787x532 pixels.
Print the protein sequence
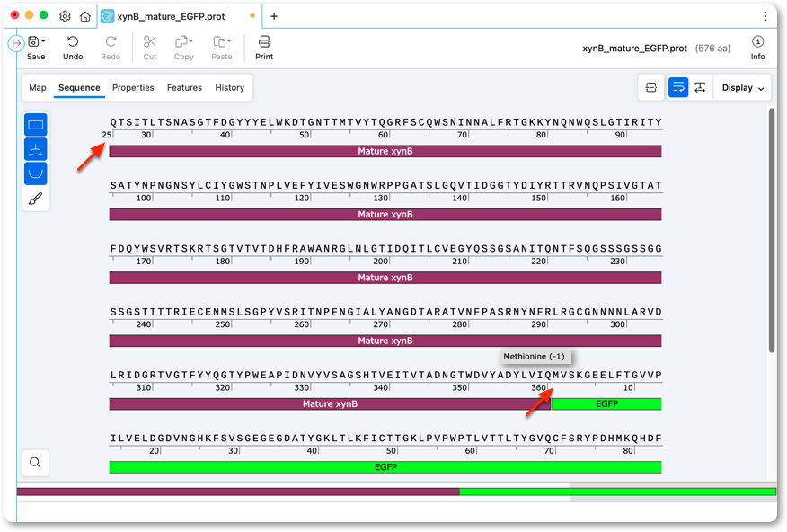(264, 49)
